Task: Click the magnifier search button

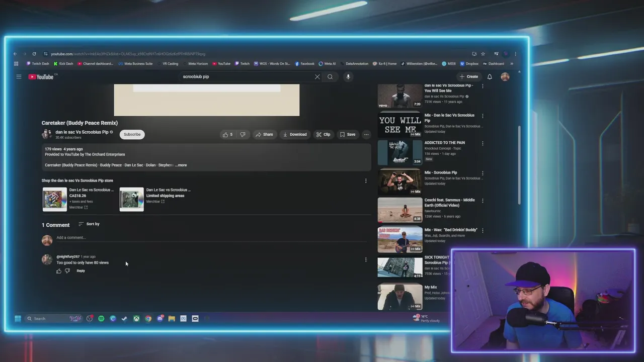Action: [x=330, y=77]
